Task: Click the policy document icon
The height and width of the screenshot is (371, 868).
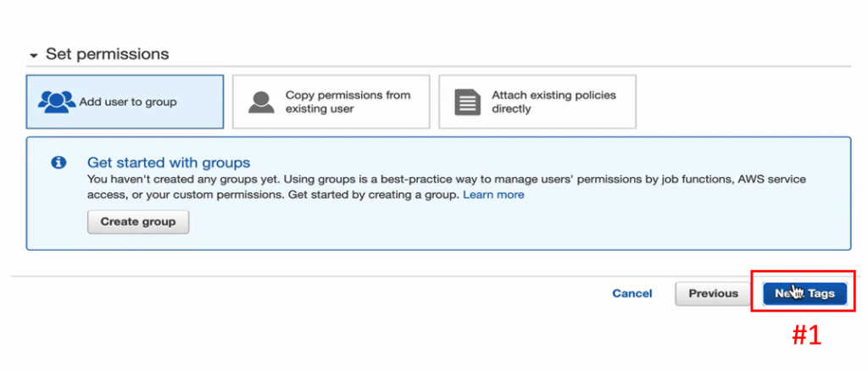Action: click(x=466, y=102)
